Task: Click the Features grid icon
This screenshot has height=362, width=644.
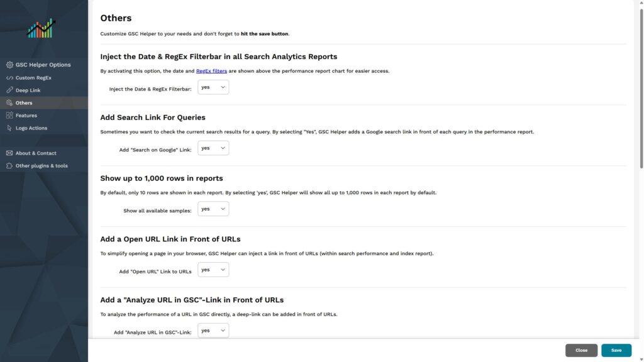Action: coord(9,116)
